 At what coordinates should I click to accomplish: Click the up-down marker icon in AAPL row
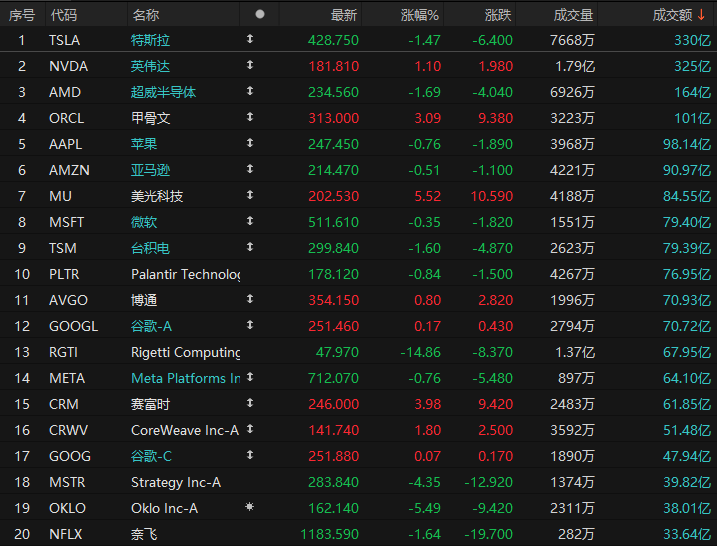(250, 143)
